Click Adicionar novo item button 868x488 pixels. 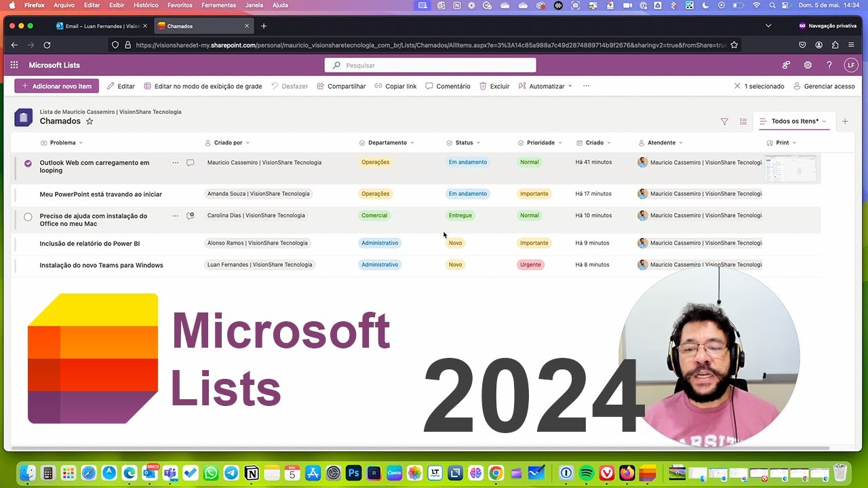coord(57,86)
